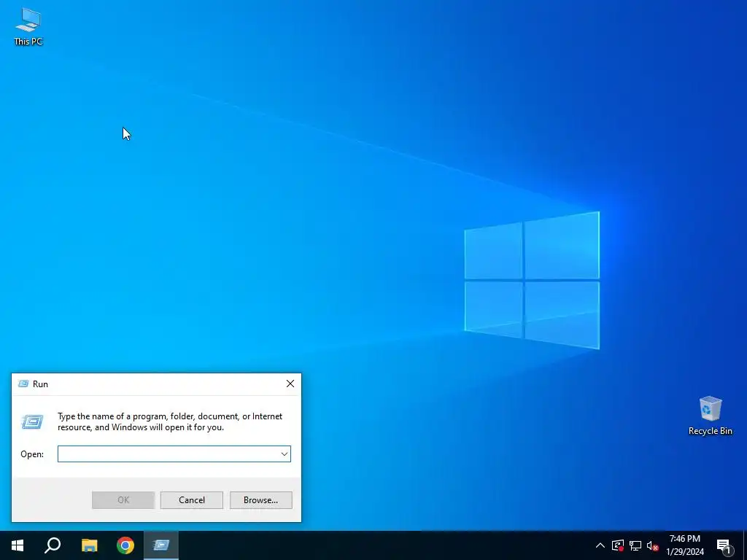Launch File Explorer from taskbar
Screen dimensions: 747x560
89,545
